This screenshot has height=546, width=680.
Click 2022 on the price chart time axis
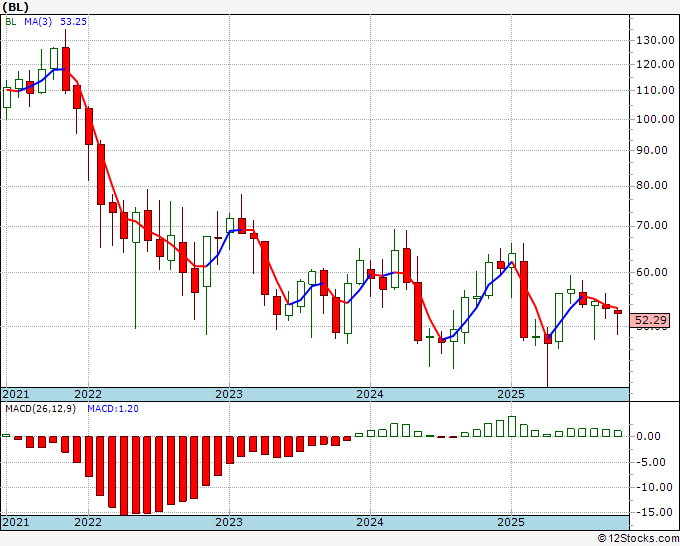88,394
